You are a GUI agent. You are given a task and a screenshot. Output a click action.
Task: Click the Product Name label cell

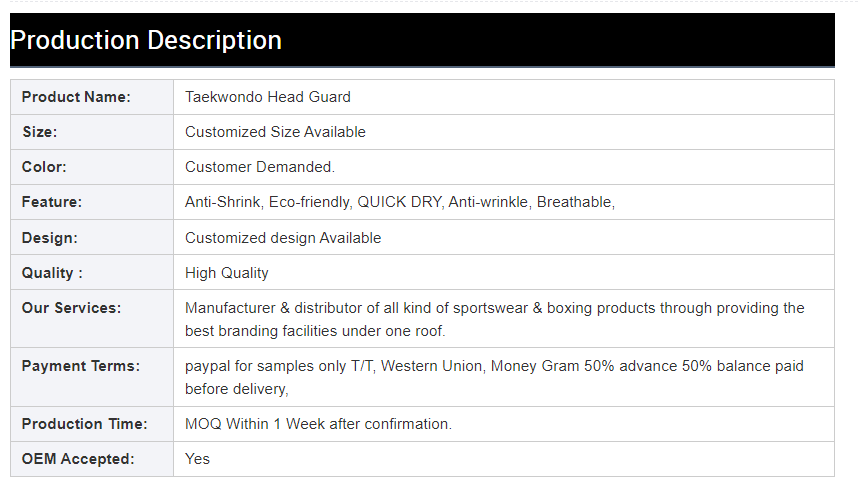(x=76, y=97)
